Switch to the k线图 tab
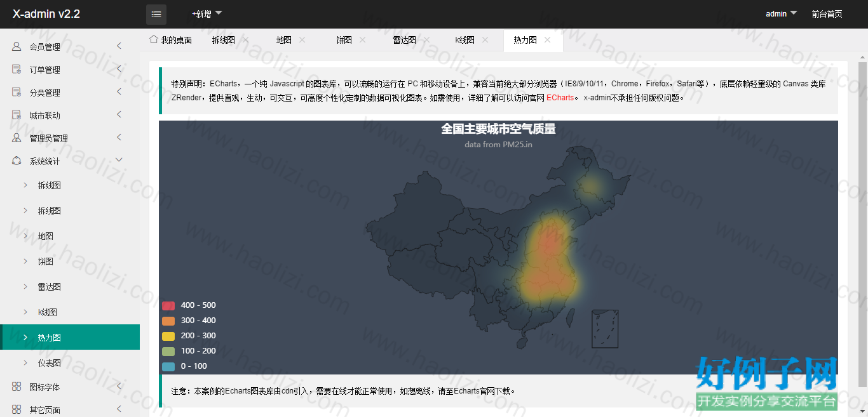Screen dimensions: 868x417 coord(465,40)
